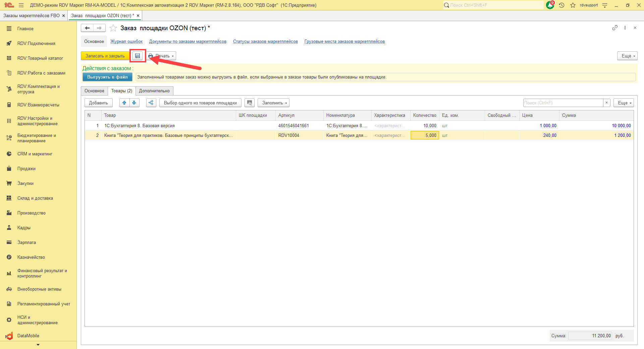The height and width of the screenshot is (349, 644).
Task: Expand the Заполнить dropdown
Action: coord(274,103)
